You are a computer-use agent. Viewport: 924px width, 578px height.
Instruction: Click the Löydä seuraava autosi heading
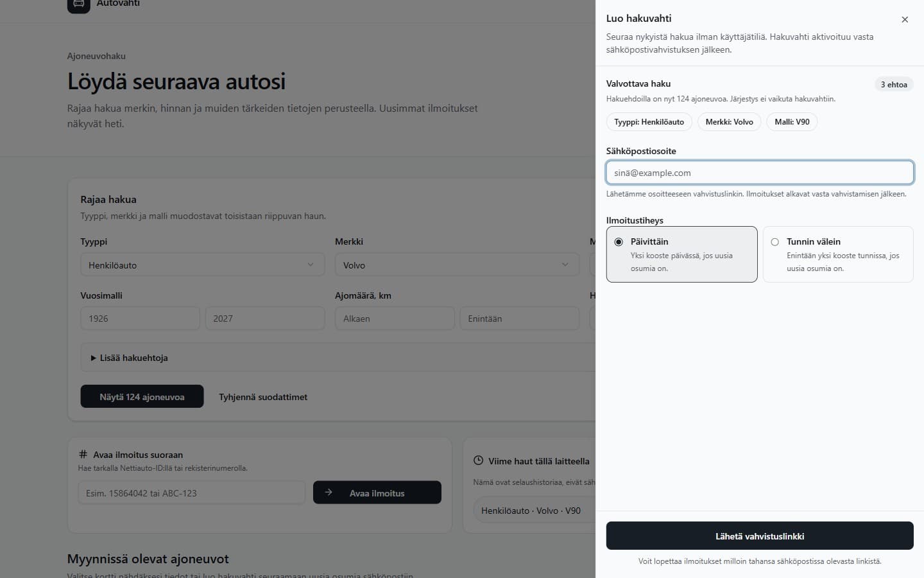[176, 82]
